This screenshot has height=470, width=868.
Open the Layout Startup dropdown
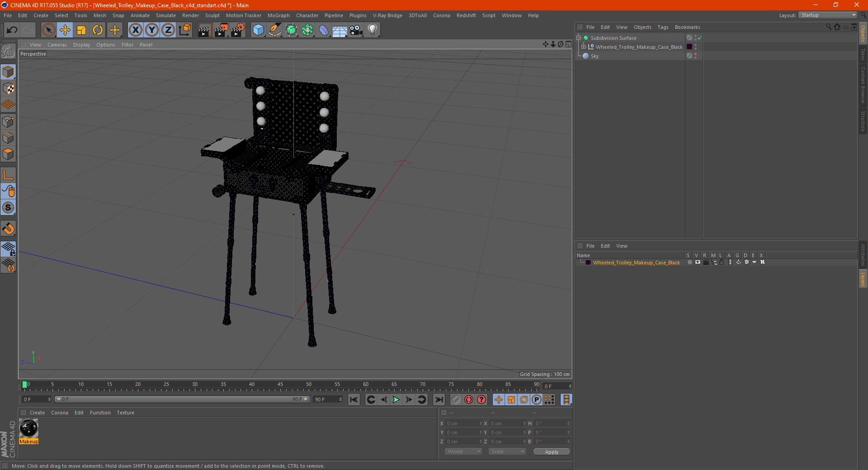(x=828, y=15)
